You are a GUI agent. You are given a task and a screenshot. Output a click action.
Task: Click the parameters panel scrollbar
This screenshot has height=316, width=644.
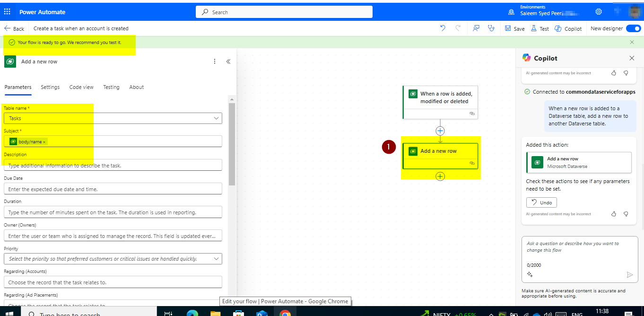232,144
